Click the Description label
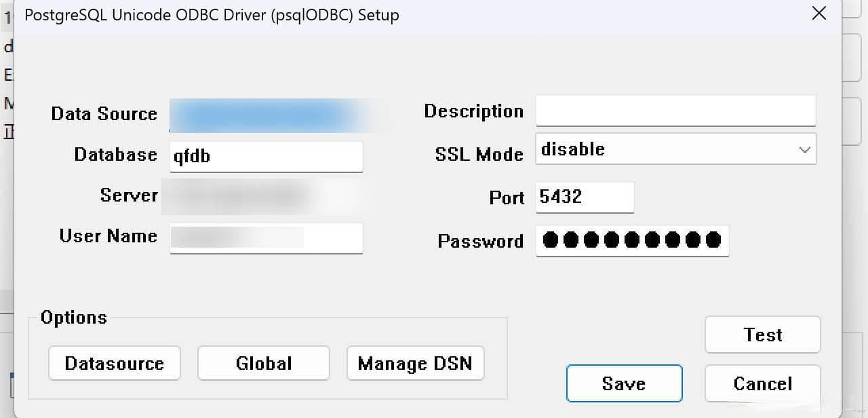Viewport: 868px width, 418px height. tap(474, 111)
